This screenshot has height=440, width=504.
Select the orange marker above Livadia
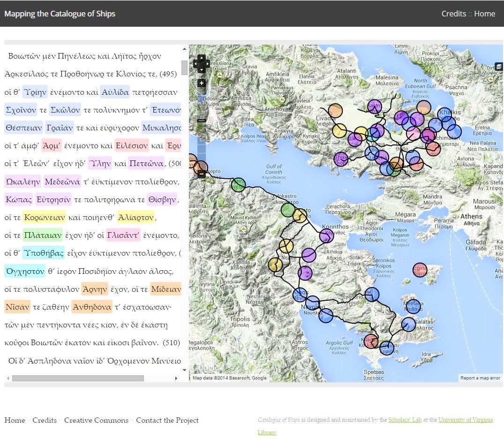(x=335, y=111)
